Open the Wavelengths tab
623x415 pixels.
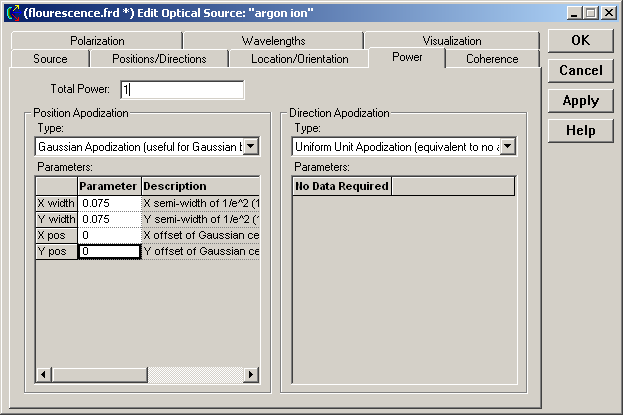(x=273, y=41)
